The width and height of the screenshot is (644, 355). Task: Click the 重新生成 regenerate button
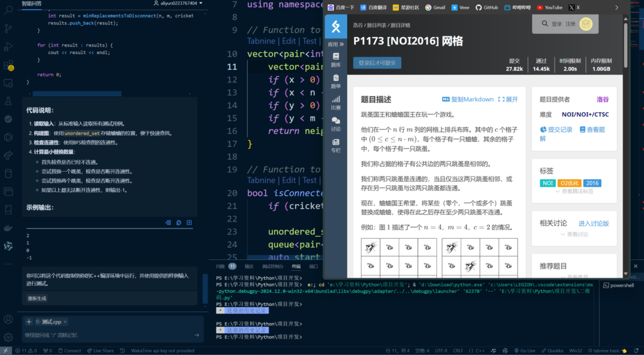(x=37, y=298)
